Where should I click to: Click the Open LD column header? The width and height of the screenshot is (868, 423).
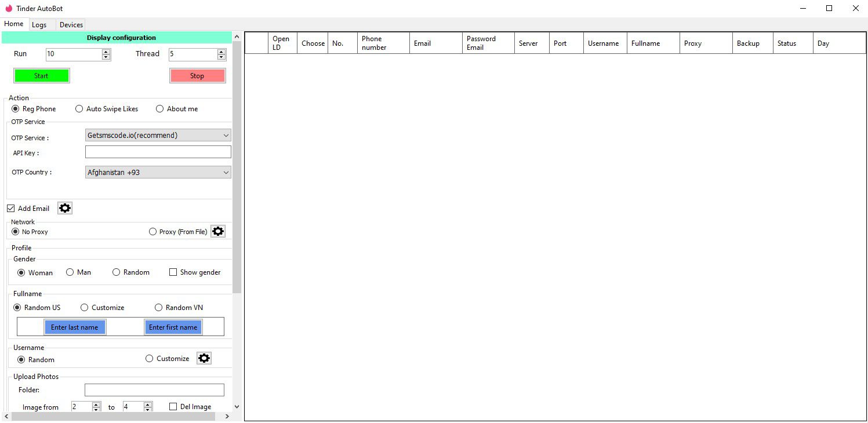coord(283,43)
